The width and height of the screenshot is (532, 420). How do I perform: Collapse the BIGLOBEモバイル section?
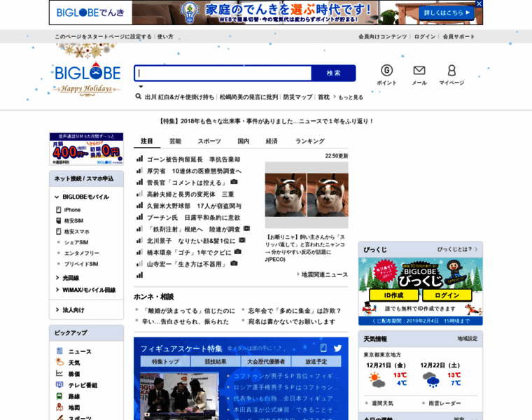(x=57, y=197)
